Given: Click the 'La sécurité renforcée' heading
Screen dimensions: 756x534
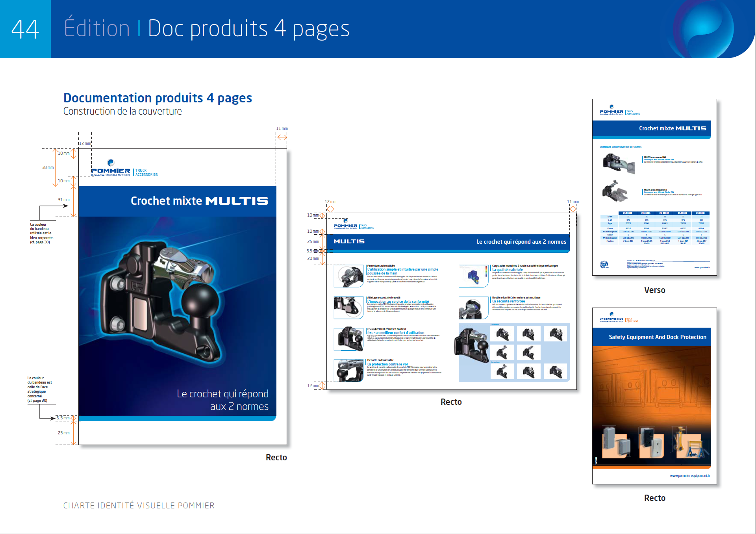Looking at the screenshot, I should (508, 301).
